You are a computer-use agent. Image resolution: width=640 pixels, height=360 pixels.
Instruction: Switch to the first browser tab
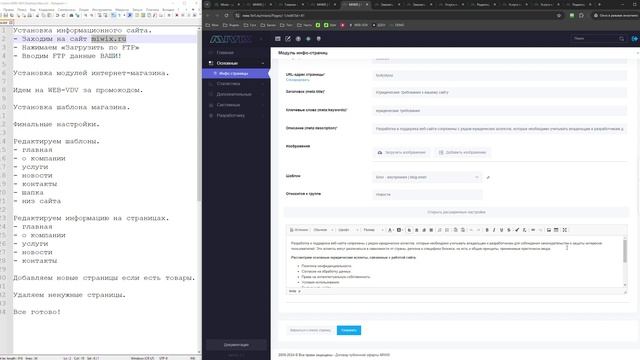click(x=227, y=4)
